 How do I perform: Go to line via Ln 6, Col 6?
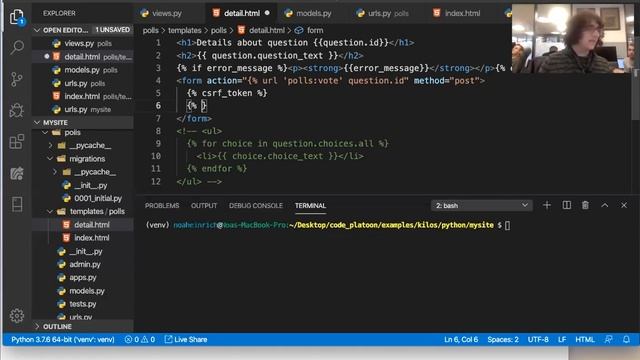point(461,340)
